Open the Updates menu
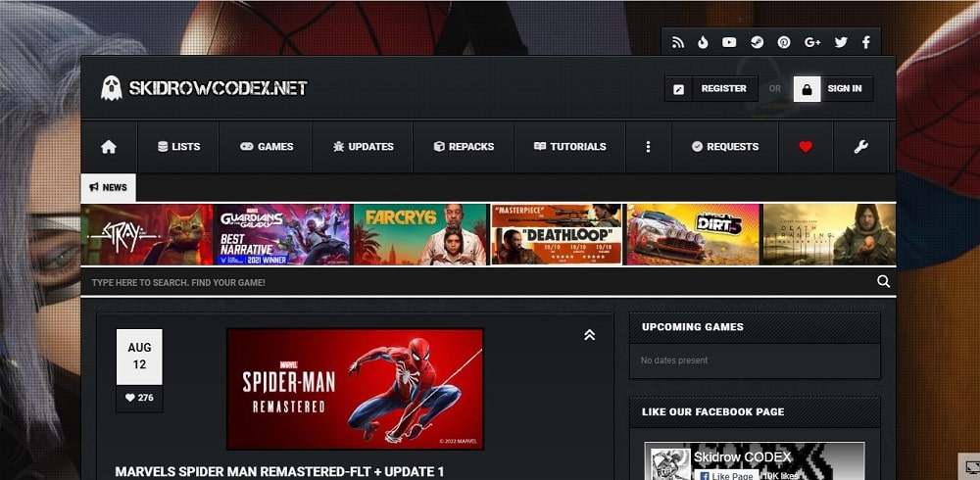The height and width of the screenshot is (480, 980). (x=363, y=147)
